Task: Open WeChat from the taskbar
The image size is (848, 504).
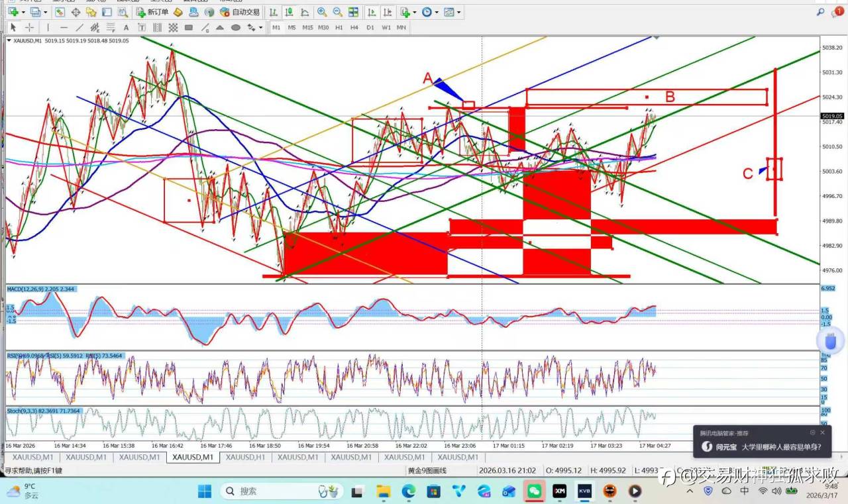Action: pos(533,491)
